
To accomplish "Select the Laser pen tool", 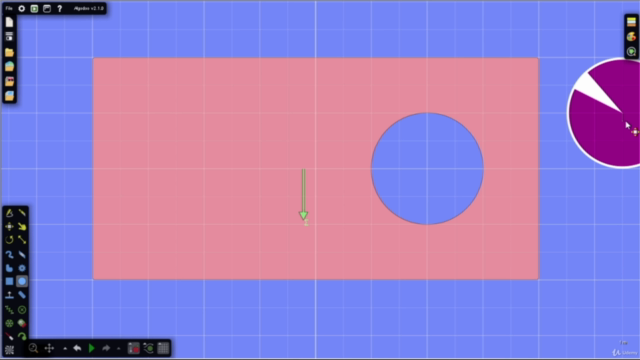I will 9,337.
